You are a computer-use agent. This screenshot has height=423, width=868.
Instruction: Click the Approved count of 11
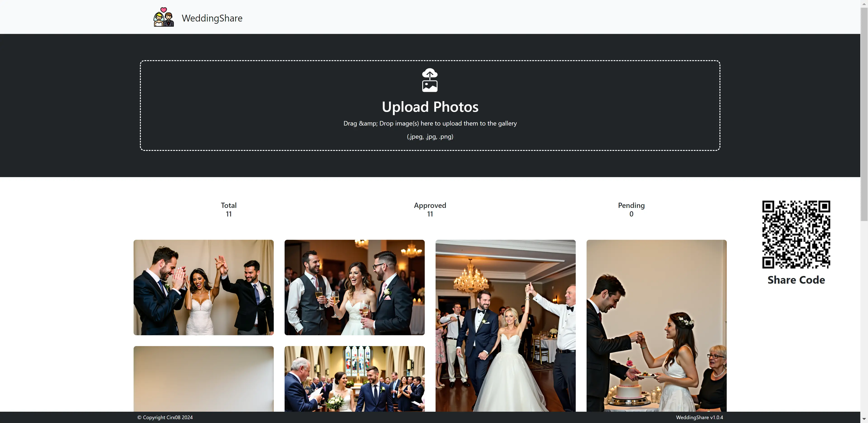click(430, 214)
